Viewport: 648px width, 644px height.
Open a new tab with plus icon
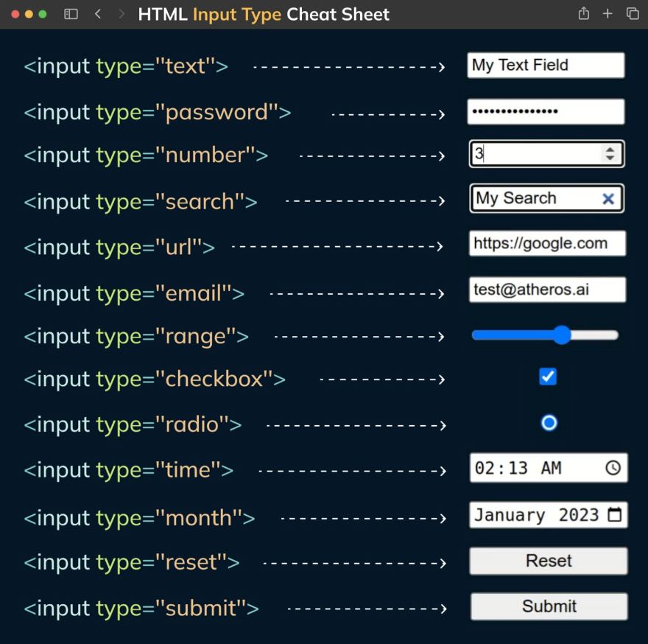607,14
